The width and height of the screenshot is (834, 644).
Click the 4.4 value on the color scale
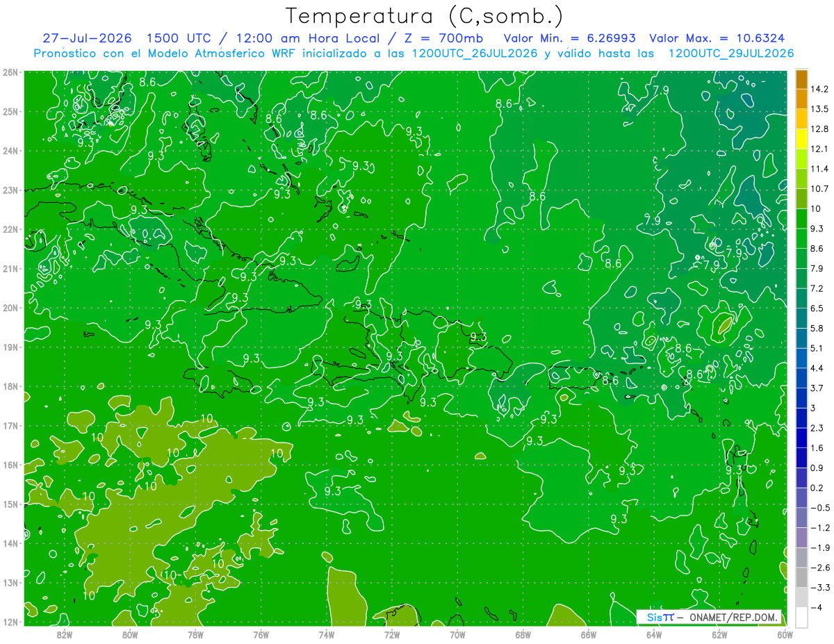pos(817,368)
